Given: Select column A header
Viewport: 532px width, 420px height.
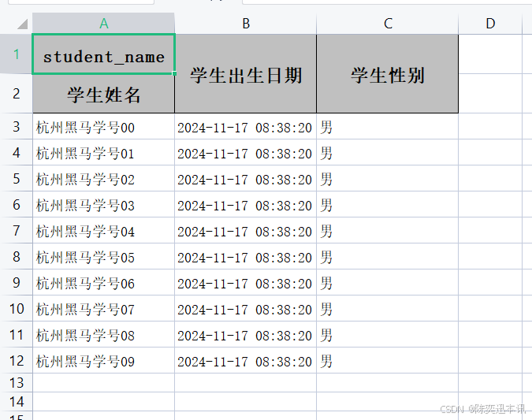Looking at the screenshot, I should coord(104,24).
